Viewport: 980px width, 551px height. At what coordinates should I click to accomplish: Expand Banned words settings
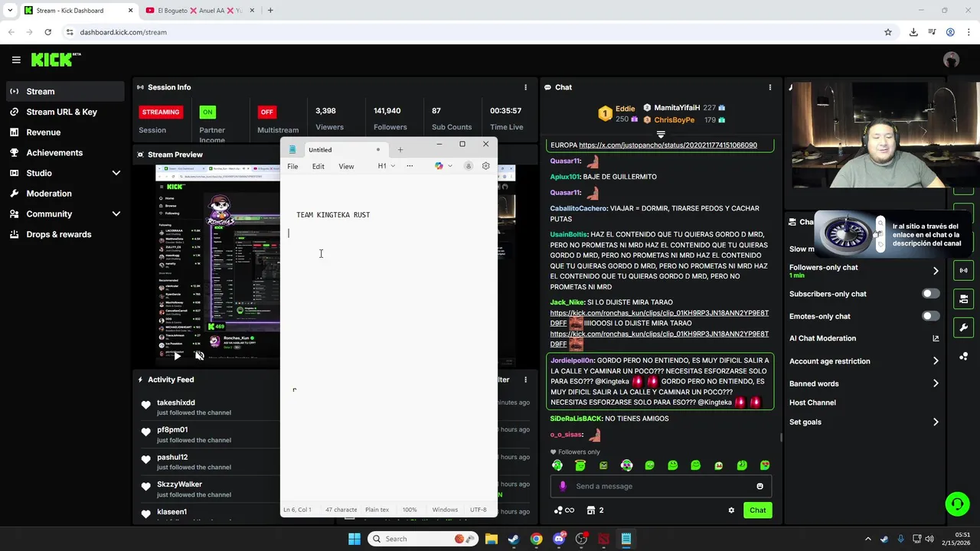[936, 383]
